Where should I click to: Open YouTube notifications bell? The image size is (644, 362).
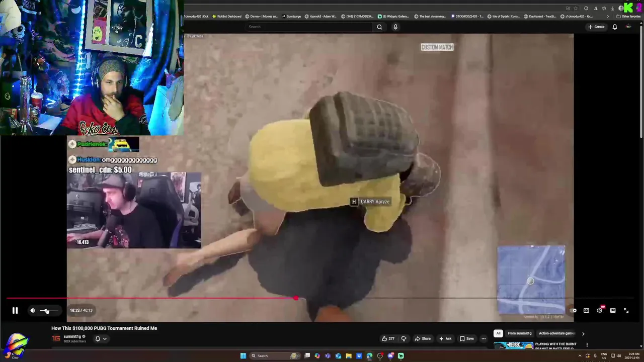click(615, 27)
